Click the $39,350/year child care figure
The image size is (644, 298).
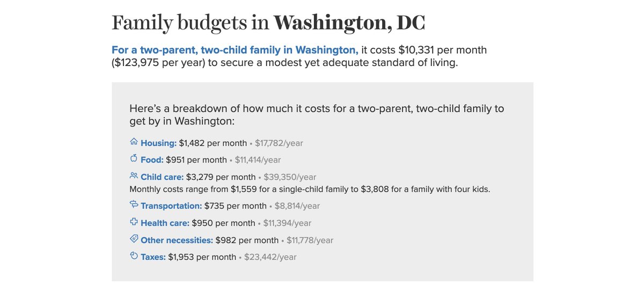pyautogui.click(x=290, y=177)
